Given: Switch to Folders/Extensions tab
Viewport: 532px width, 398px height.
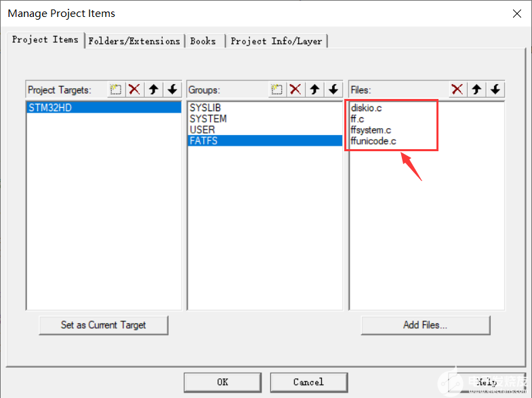Looking at the screenshot, I should point(134,41).
